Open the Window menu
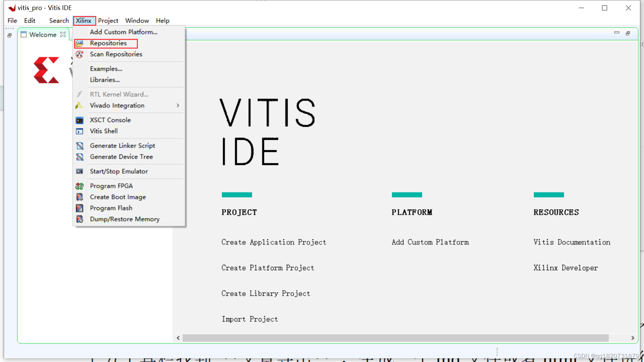 point(137,21)
